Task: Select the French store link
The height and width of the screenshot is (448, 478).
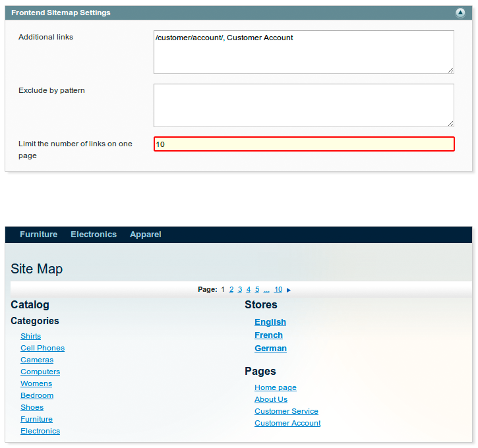Action: [x=268, y=335]
